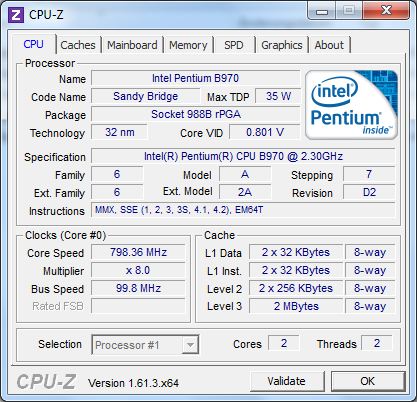Click the Model value 'A'
Viewport: 417px width, 402px height.
245,174
